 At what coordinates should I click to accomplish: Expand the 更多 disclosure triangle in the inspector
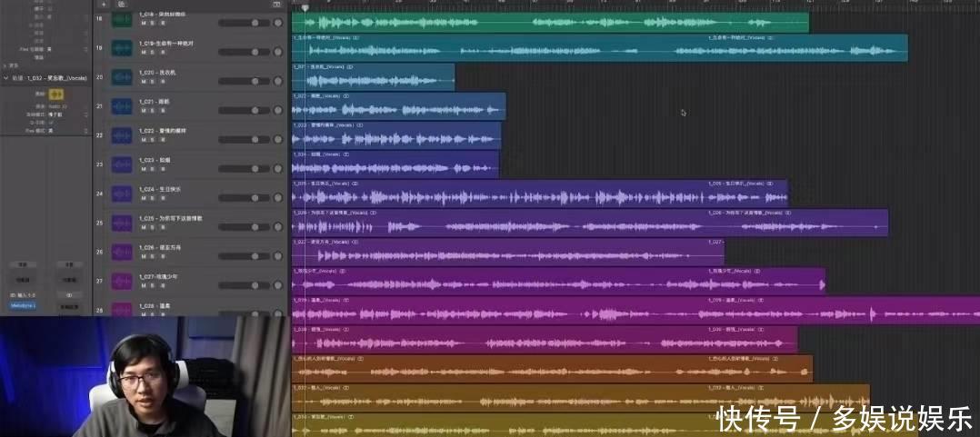pos(5,65)
